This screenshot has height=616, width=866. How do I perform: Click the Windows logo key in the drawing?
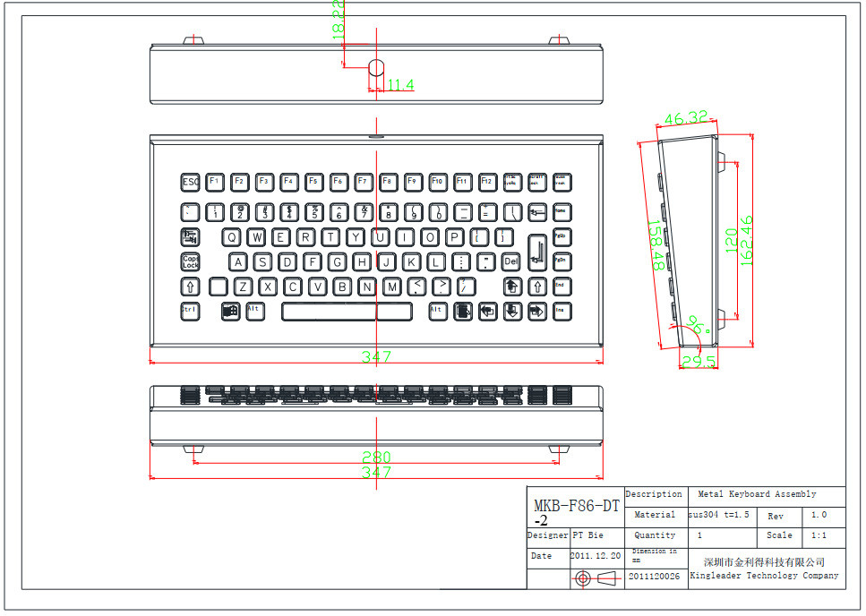230,312
